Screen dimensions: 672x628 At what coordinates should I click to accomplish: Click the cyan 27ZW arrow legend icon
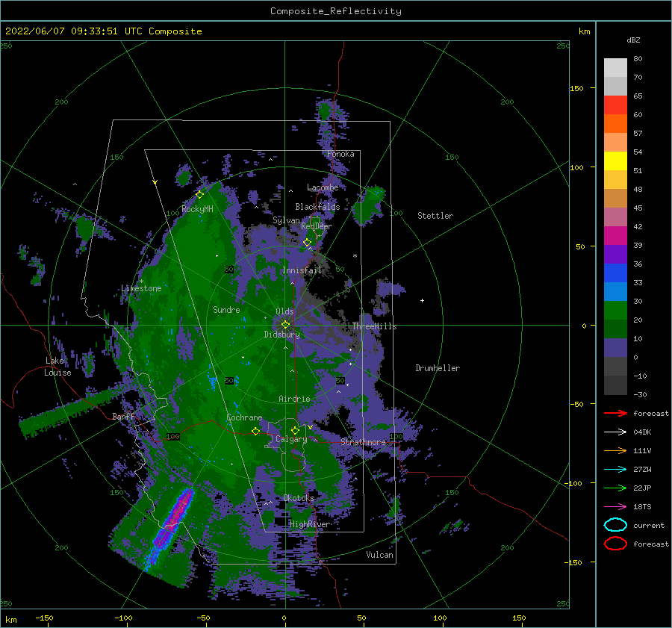coord(615,470)
